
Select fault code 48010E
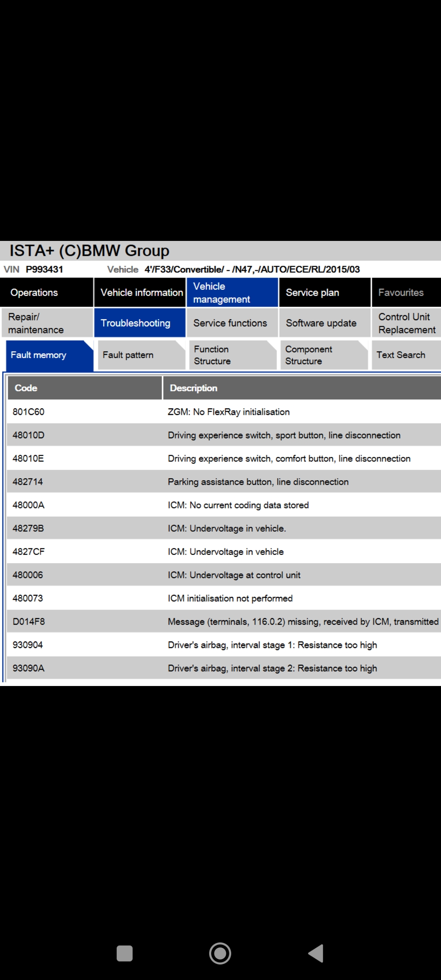tap(28, 458)
